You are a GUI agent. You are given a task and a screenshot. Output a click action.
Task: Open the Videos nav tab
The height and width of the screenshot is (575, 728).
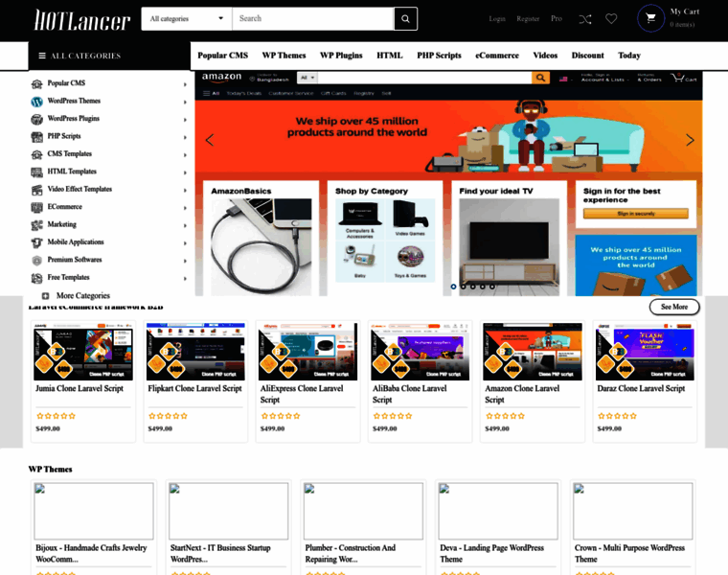pyautogui.click(x=545, y=56)
